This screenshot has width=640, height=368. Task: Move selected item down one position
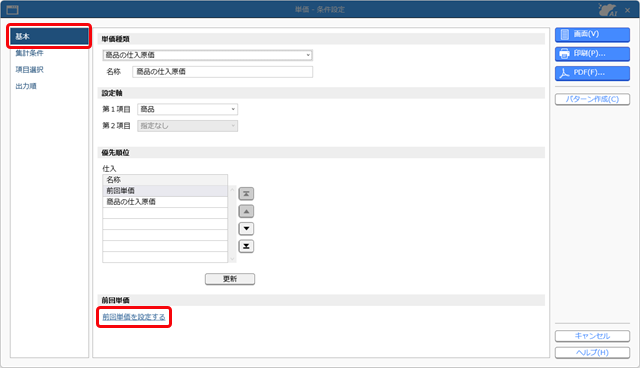point(246,228)
